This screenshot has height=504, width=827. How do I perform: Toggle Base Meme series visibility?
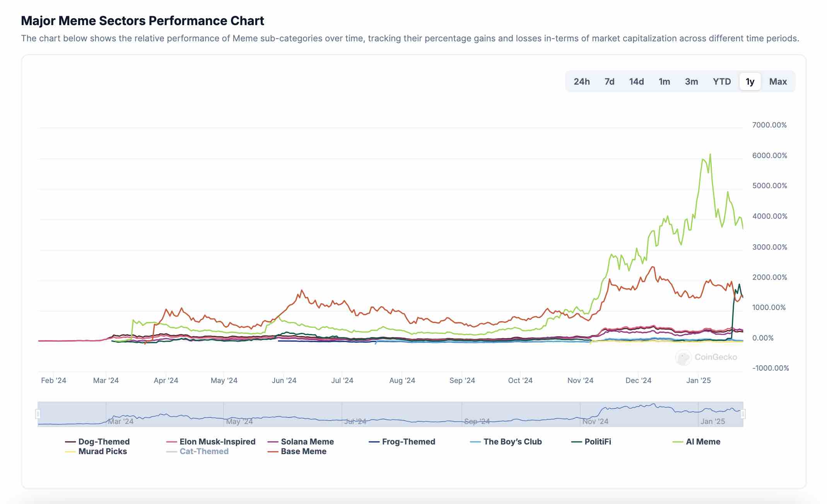297,451
